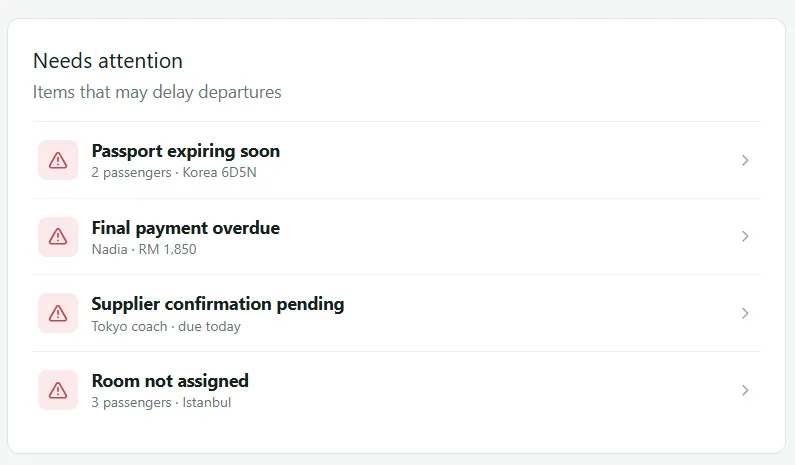The width and height of the screenshot is (795, 465).
Task: Select the 2 passengers · Korea 6D5N detail
Action: [x=174, y=172]
